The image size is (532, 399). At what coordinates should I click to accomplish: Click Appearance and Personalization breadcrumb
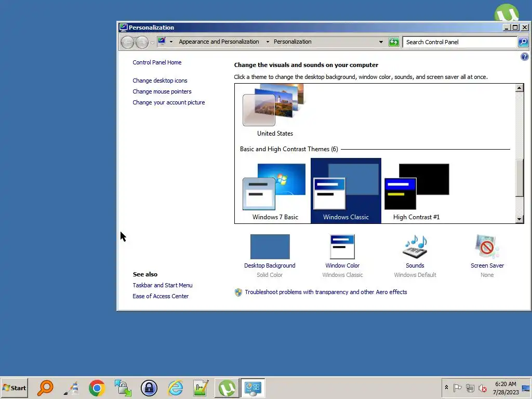pyautogui.click(x=219, y=42)
